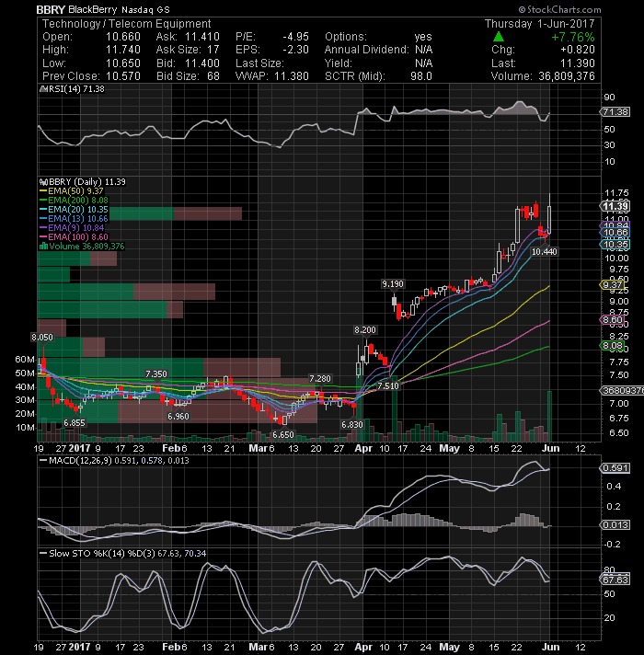Viewport: 644px width, 655px height.
Task: Click the Bid value 11.400
Action: (x=202, y=63)
